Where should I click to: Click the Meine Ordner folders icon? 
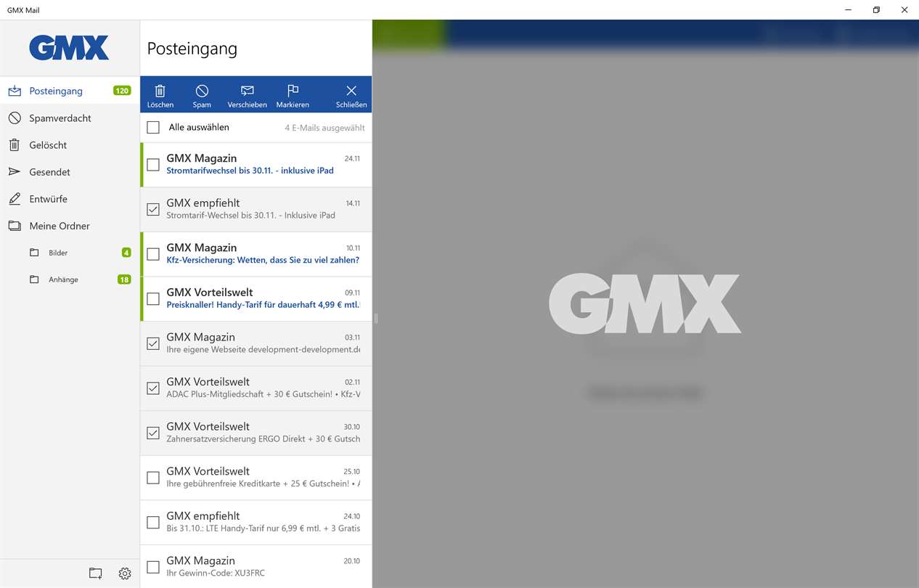15,226
